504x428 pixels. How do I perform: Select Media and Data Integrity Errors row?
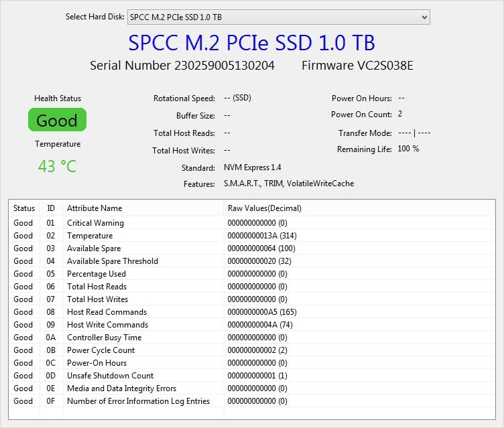coord(252,388)
